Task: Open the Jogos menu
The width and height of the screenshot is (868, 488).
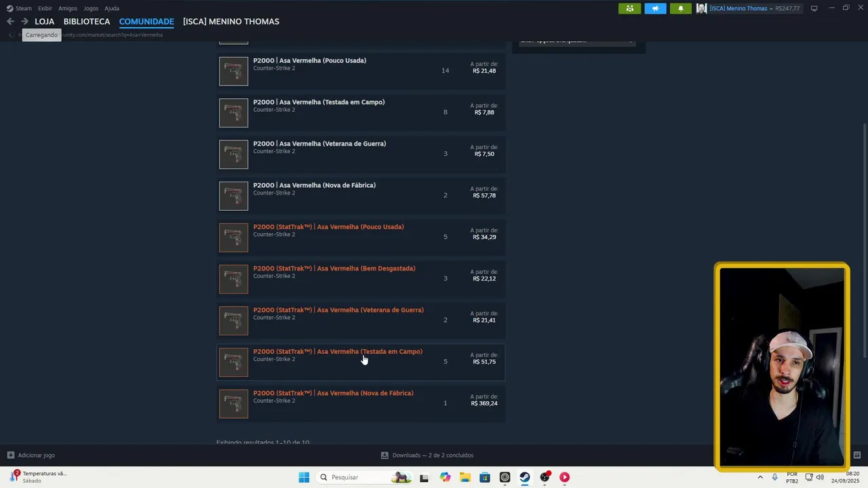Action: pos(91,8)
